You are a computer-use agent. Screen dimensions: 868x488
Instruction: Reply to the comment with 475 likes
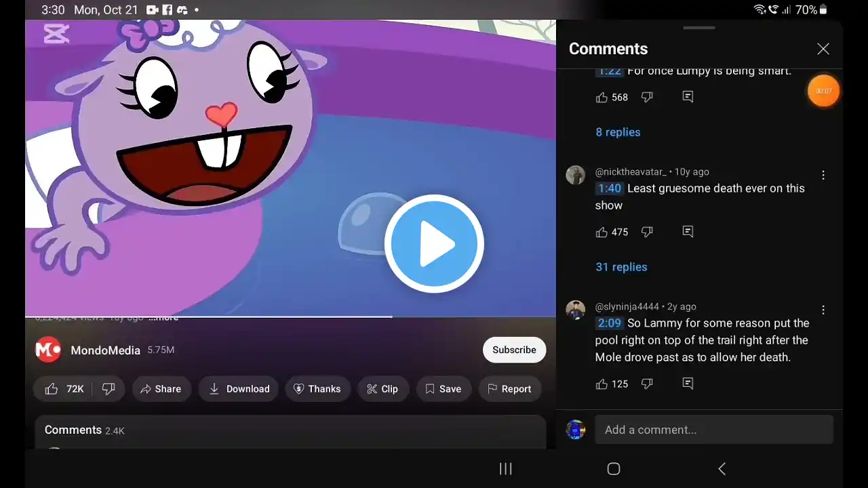688,232
